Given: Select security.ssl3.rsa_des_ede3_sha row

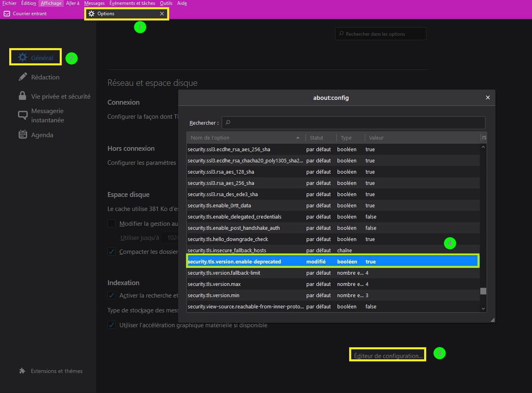Looking at the screenshot, I should 333,194.
